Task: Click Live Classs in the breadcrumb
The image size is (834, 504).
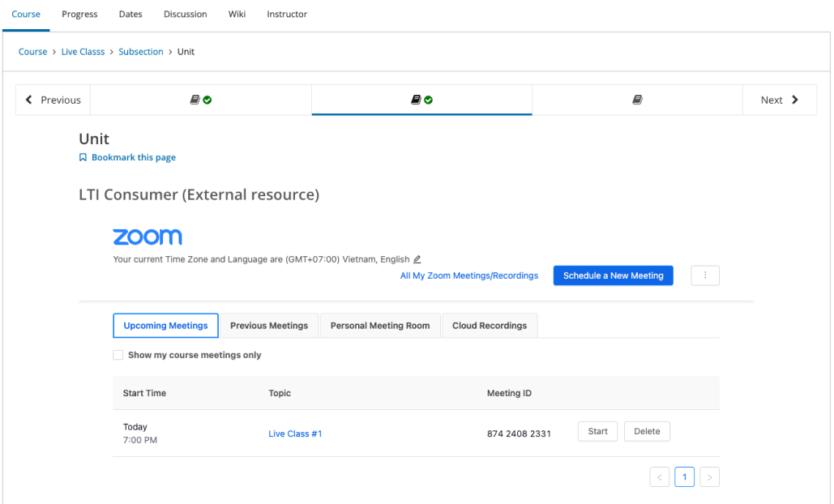Action: [83, 52]
